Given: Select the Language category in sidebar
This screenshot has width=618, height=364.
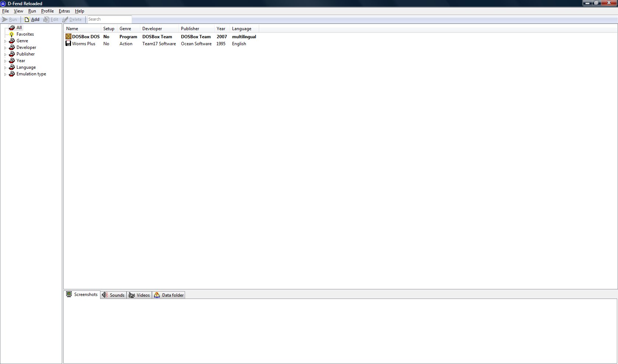Looking at the screenshot, I should [x=26, y=67].
